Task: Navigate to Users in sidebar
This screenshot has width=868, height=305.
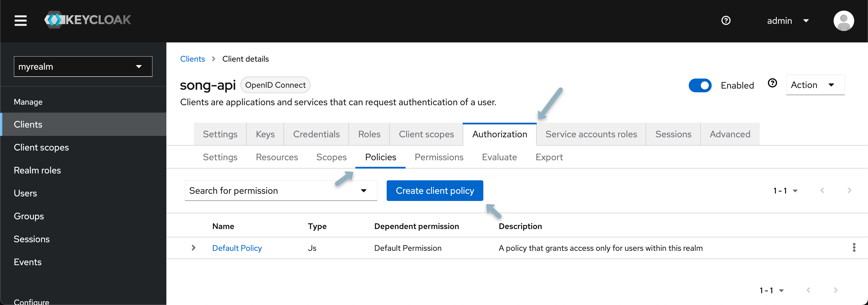Action: (25, 193)
